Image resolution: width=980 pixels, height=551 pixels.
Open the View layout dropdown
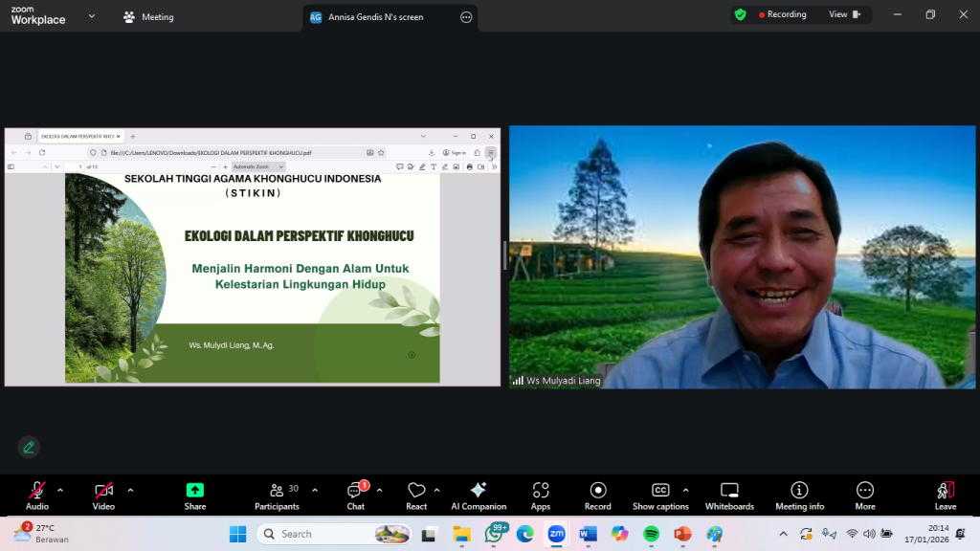pyautogui.click(x=844, y=14)
